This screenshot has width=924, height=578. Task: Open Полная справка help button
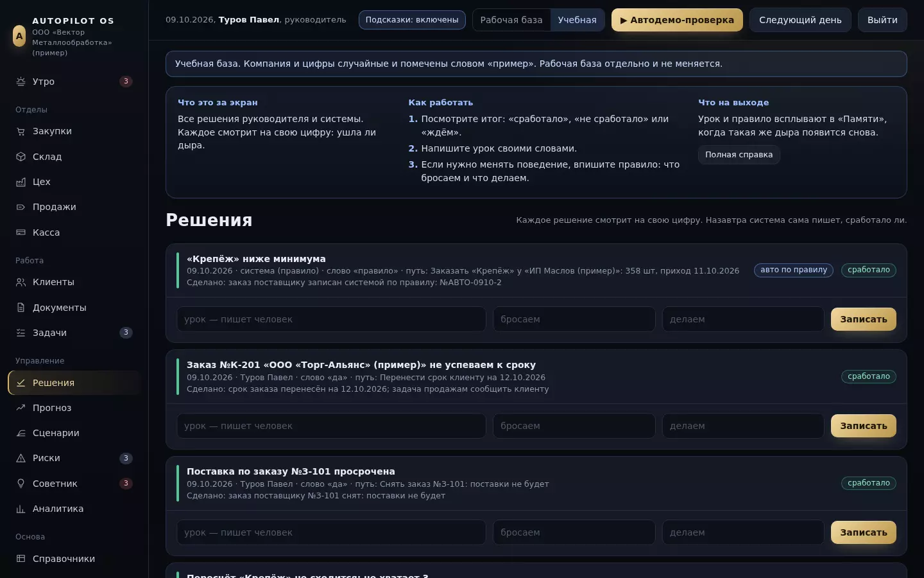(x=739, y=155)
